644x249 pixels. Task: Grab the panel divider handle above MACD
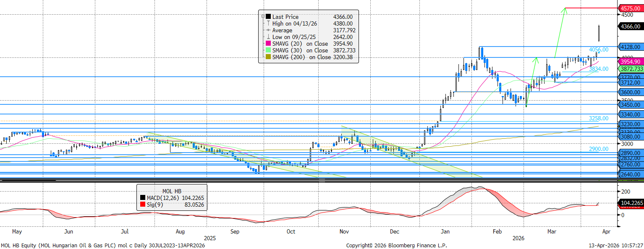coord(322,181)
